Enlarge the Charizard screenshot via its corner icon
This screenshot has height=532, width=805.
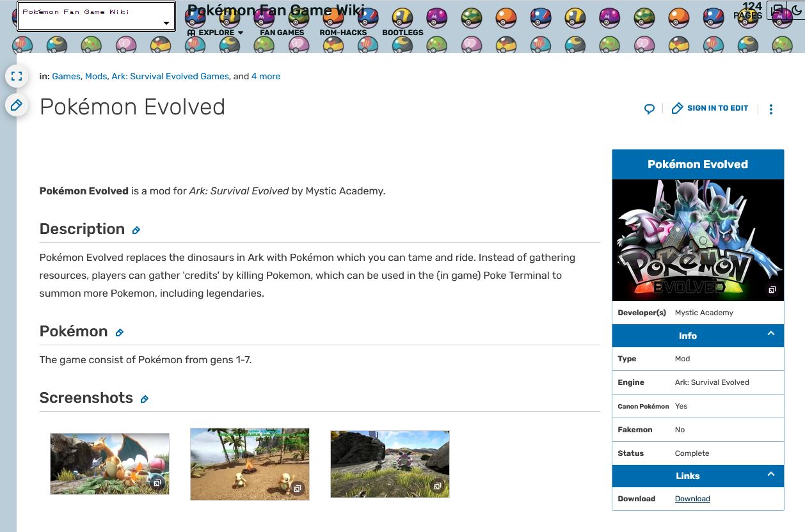[x=157, y=483]
